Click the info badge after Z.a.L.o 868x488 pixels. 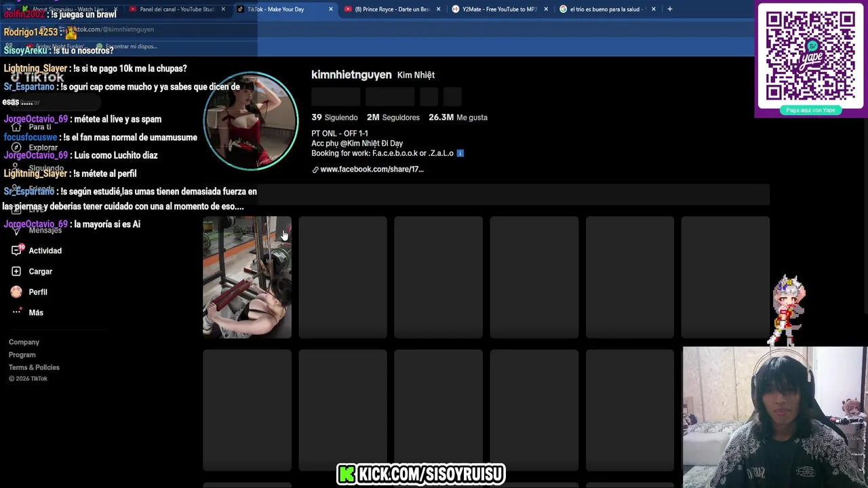pyautogui.click(x=460, y=153)
